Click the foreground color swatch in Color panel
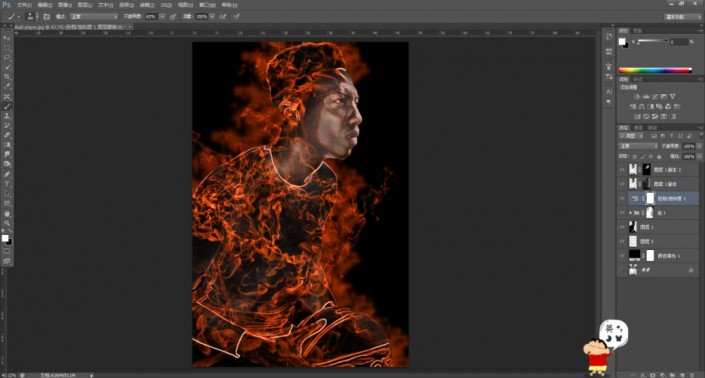 pos(622,41)
